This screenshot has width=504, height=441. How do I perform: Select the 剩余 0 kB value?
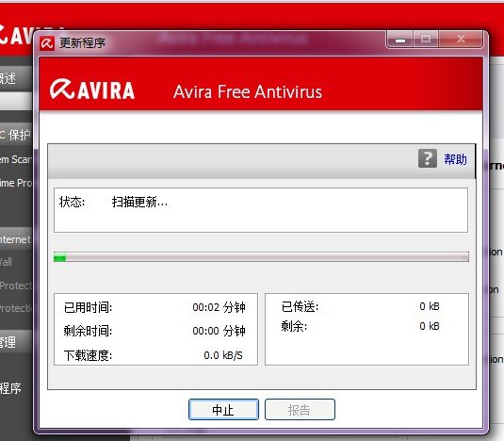430,326
